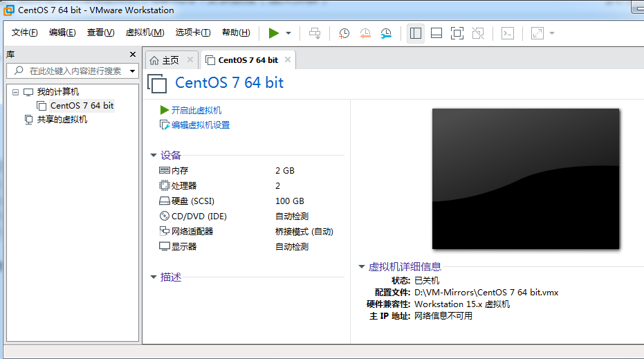The image size is (644, 359).
Task: Select CentOS 7 64 bit in library tree
Action: click(82, 106)
